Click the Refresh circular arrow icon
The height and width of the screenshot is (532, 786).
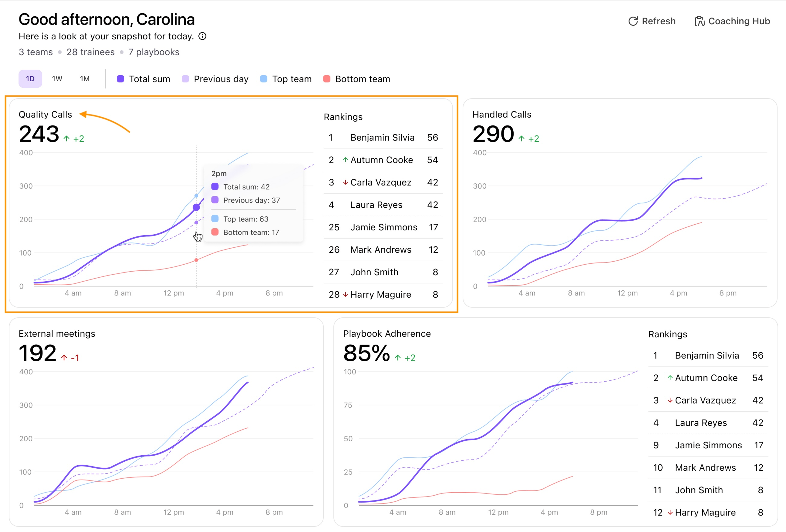pos(633,21)
